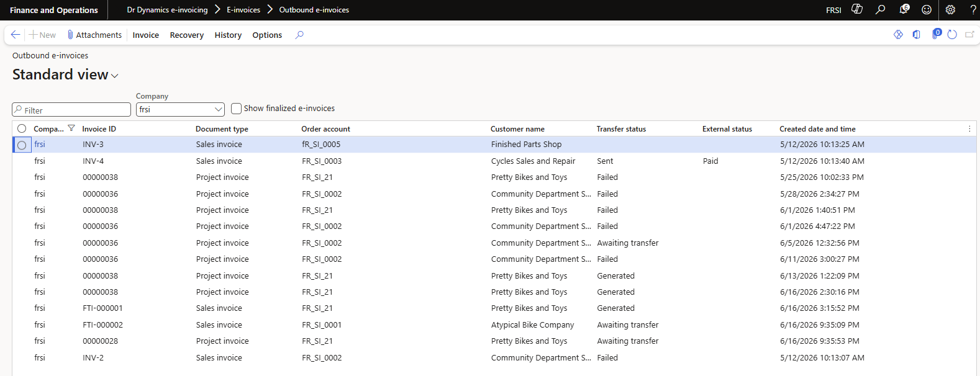Open the settings gear icon
Image resolution: width=980 pixels, height=376 pixels.
(x=950, y=9)
